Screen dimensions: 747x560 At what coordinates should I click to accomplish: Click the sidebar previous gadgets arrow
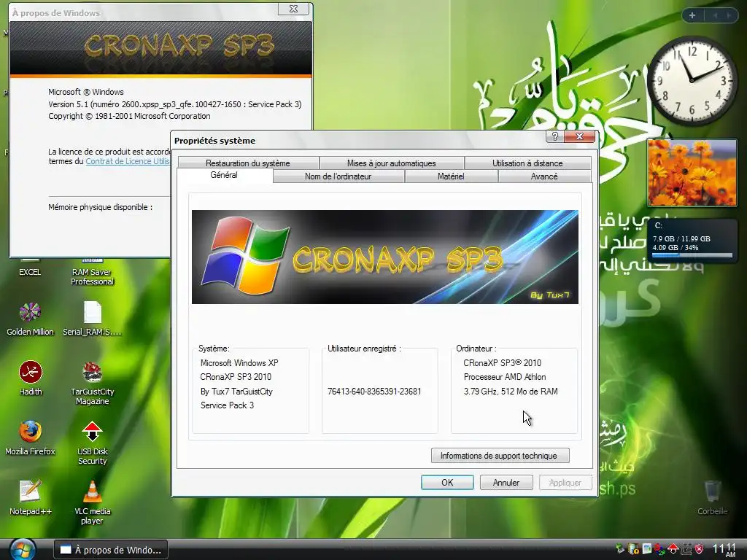pos(716,15)
